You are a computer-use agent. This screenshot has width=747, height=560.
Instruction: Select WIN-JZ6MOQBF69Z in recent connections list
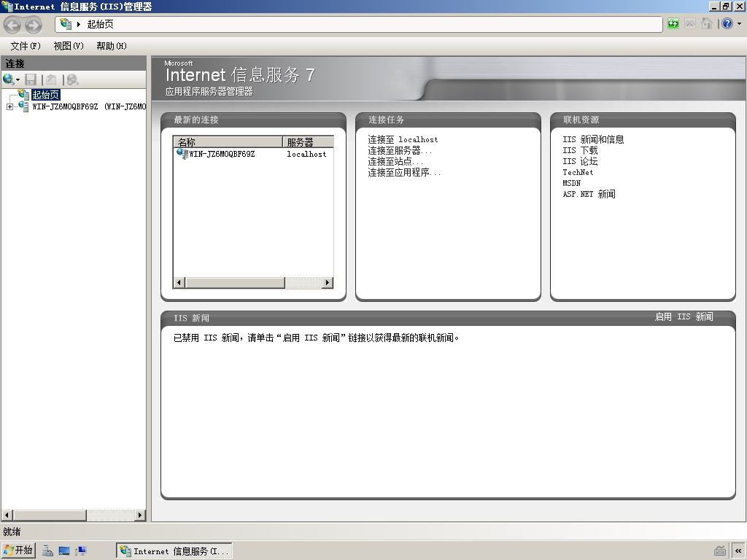pyautogui.click(x=222, y=154)
